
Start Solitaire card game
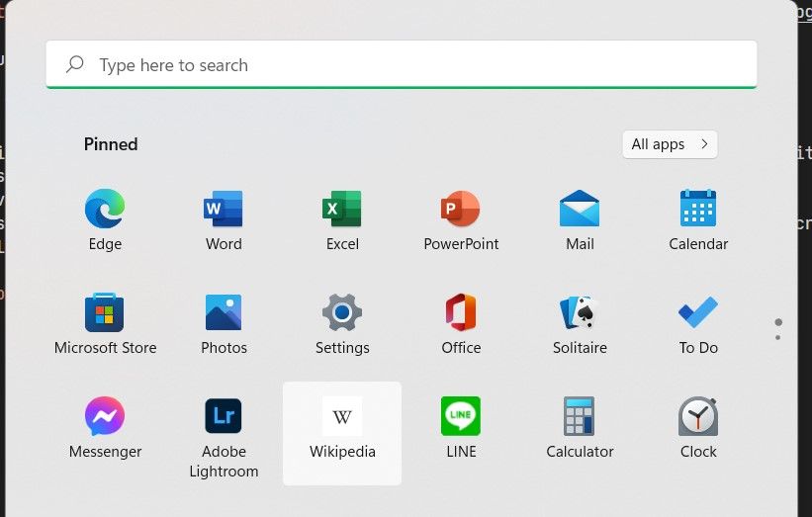(x=580, y=312)
